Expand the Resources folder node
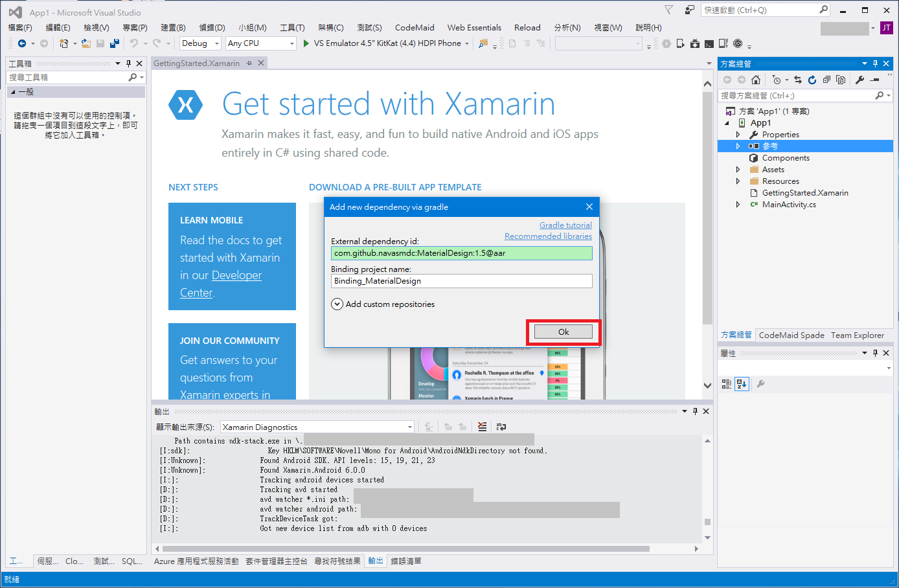Screen dimensions: 899x588 (738, 181)
